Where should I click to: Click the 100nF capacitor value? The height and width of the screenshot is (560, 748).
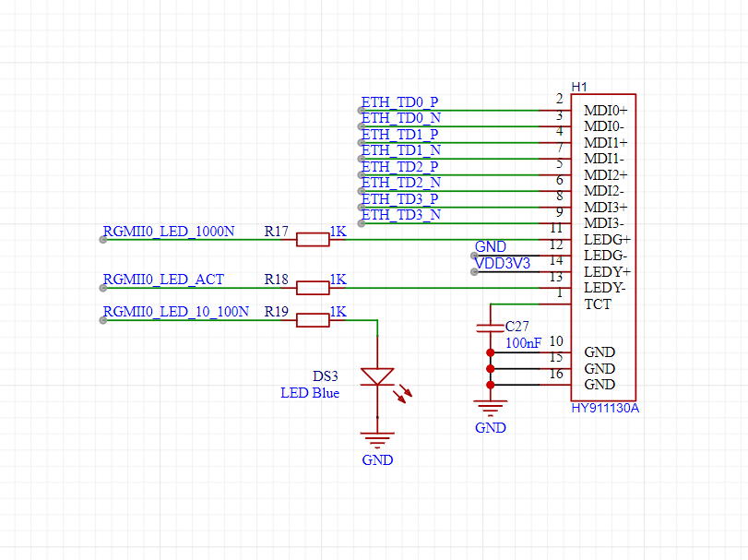coord(523,343)
